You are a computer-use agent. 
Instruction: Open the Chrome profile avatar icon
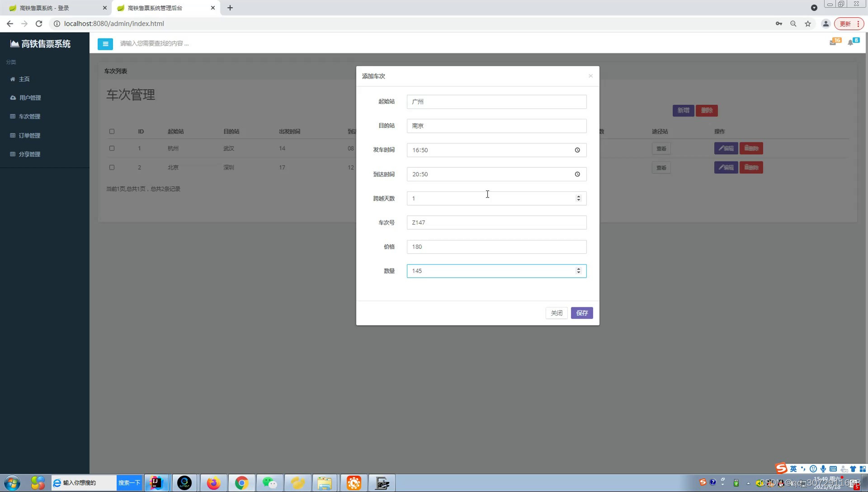tap(826, 24)
